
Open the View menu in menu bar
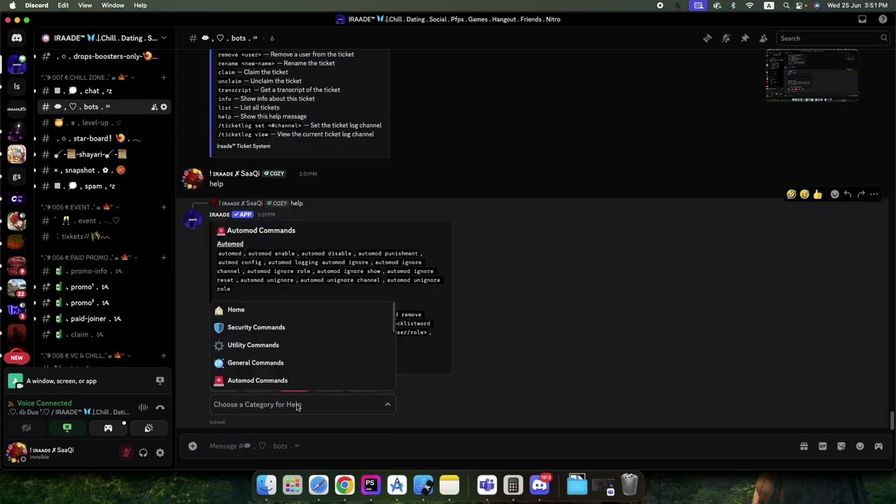[85, 5]
